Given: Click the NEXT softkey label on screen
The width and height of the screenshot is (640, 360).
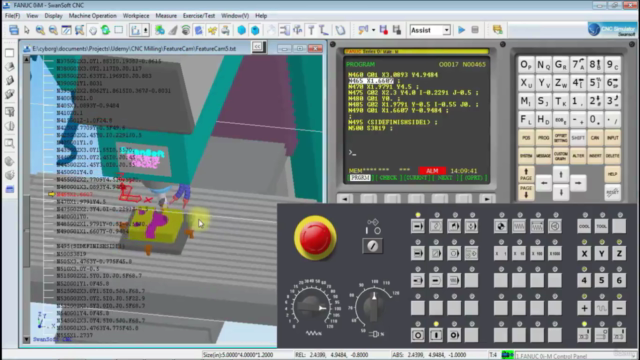Looking at the screenshot, I should 445,178.
